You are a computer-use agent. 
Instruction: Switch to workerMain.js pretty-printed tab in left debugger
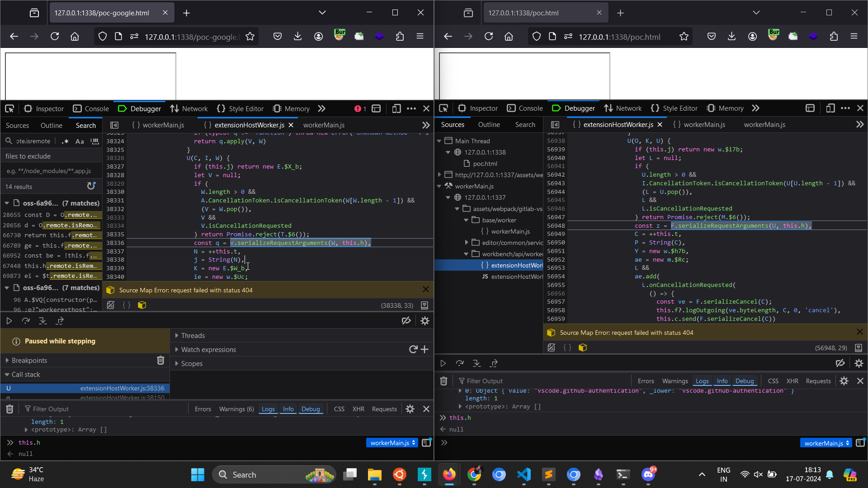pos(158,125)
